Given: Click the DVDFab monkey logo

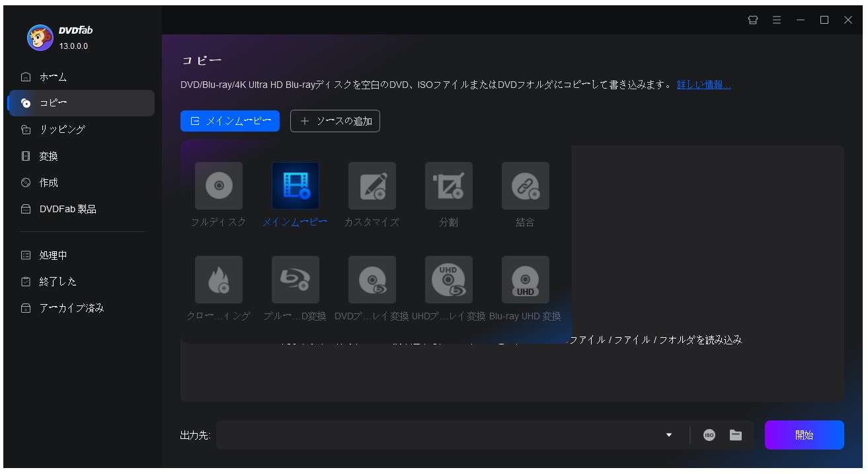Looking at the screenshot, I should tap(40, 38).
